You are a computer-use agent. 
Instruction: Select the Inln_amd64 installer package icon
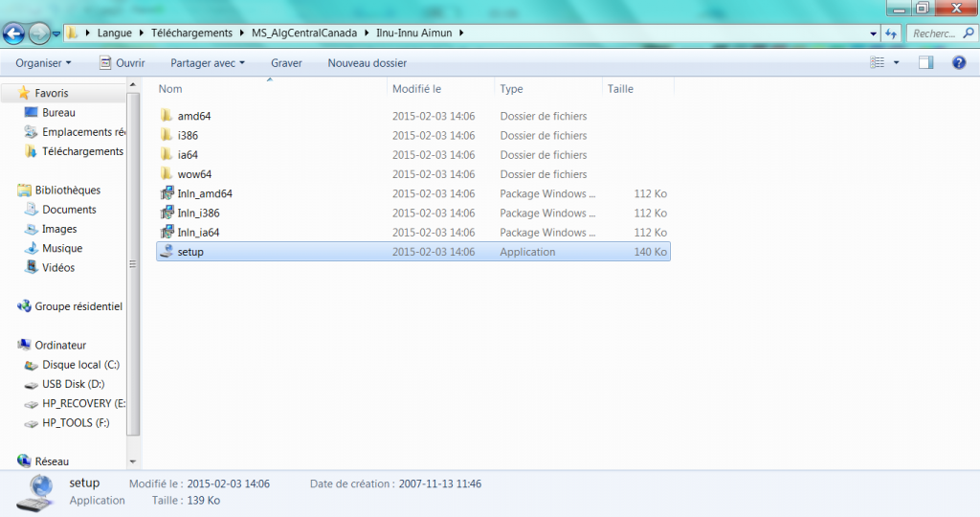(168, 193)
